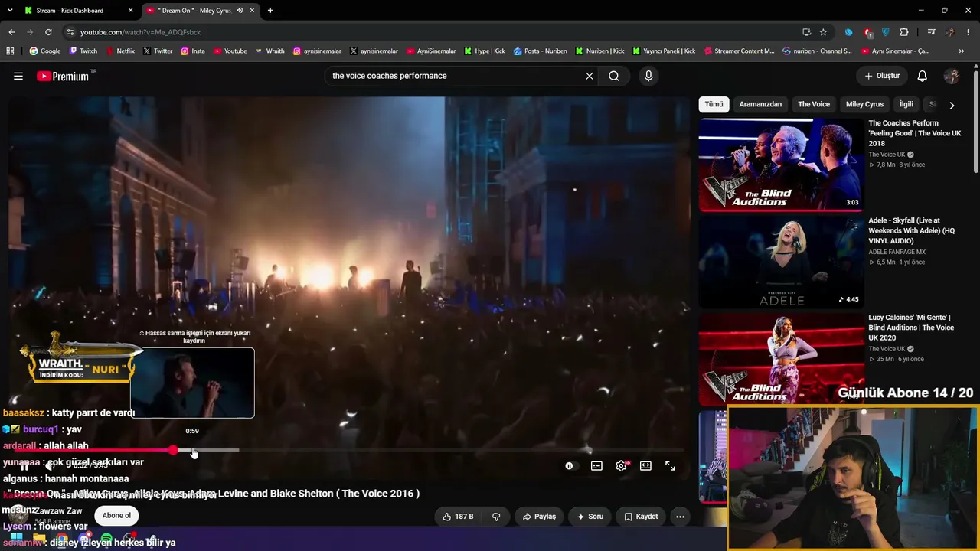Close the Stream - Kick Dashboard tab
Screen dimensions: 980x551
(x=131, y=11)
